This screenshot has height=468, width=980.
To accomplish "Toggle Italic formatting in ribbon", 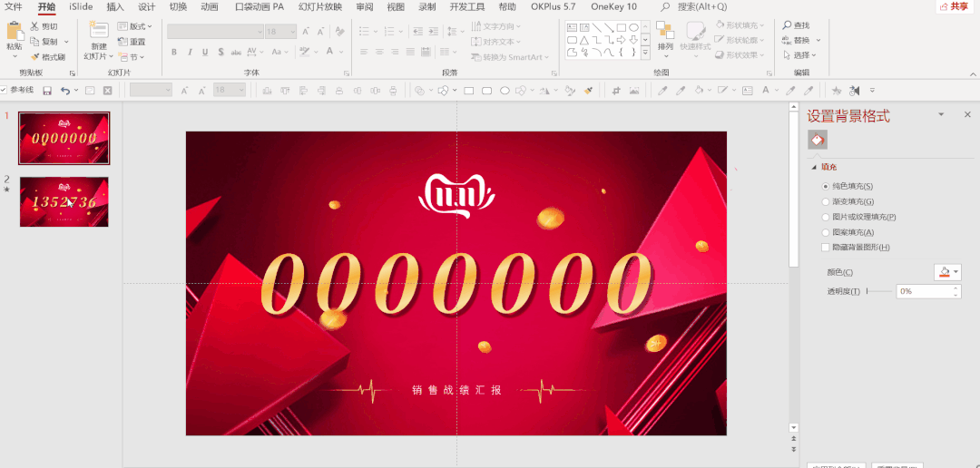I will 190,52.
